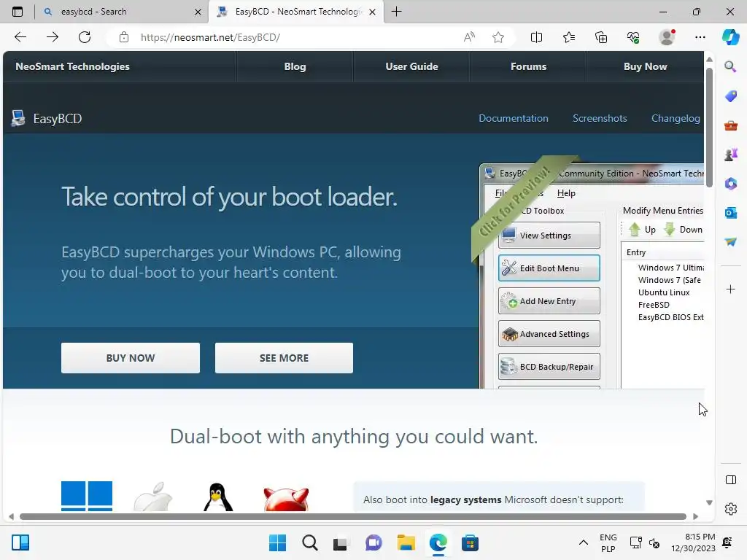Image resolution: width=747 pixels, height=560 pixels.
Task: Open the Buy Now nav item
Action: pyautogui.click(x=645, y=66)
